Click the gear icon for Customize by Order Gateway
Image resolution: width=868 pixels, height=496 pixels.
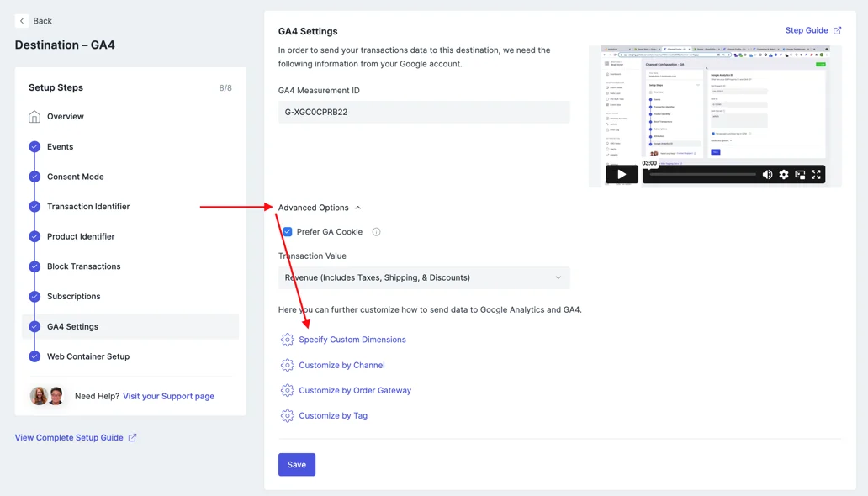click(287, 390)
